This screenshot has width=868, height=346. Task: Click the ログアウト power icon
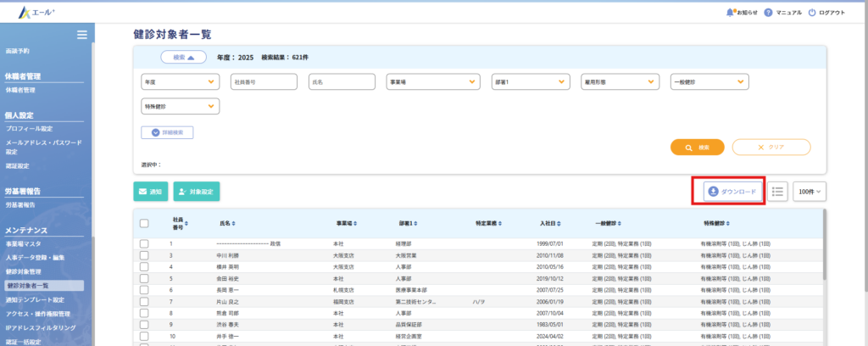pyautogui.click(x=812, y=13)
